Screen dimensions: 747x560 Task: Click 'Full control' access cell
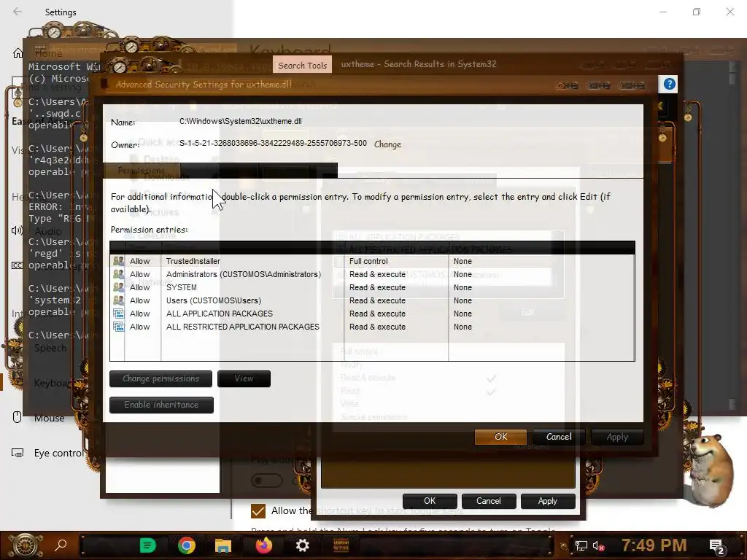368,261
